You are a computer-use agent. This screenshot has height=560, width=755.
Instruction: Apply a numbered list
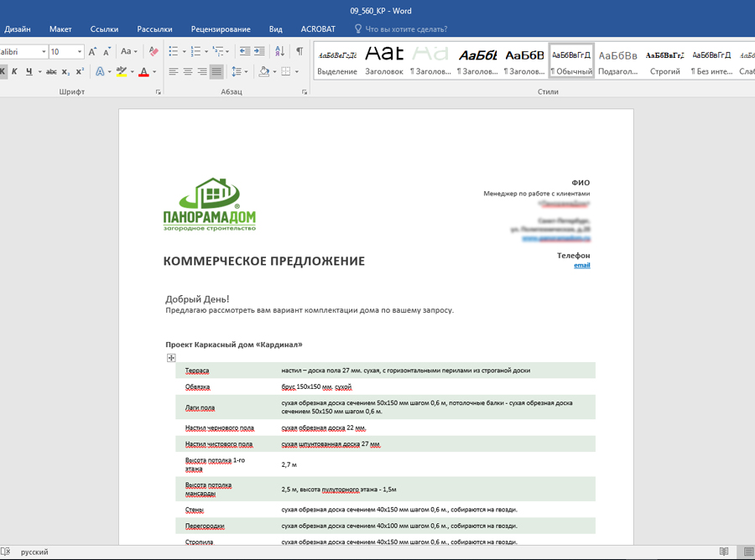195,51
